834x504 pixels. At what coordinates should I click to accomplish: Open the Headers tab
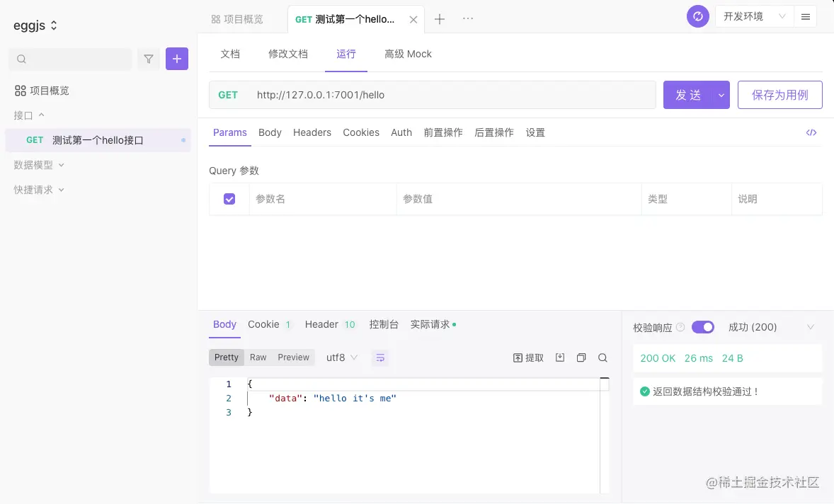coord(312,132)
